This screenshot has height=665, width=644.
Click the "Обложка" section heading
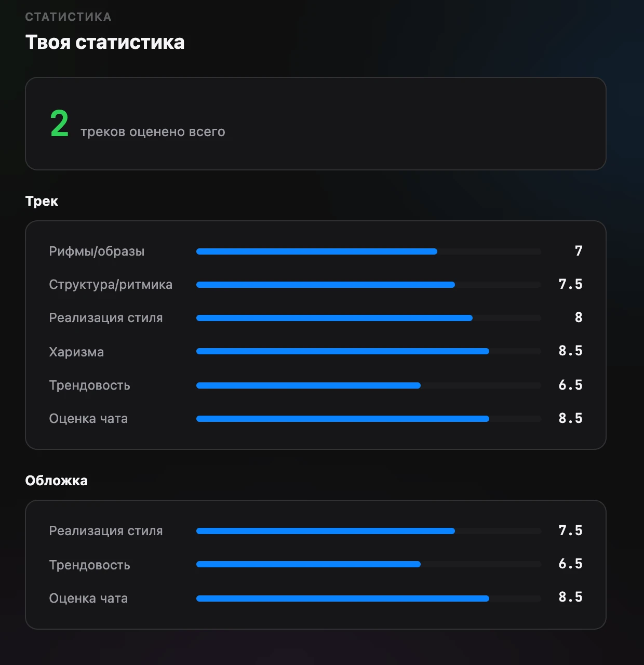[56, 481]
